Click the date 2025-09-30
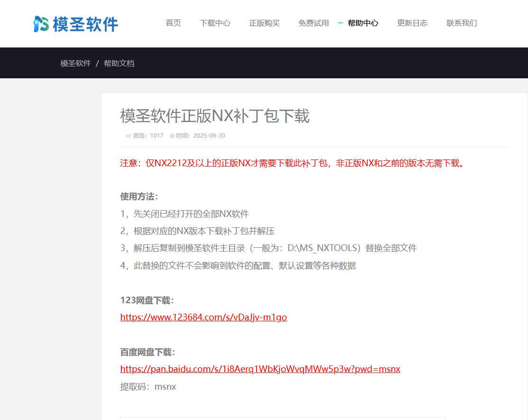This screenshot has height=420, width=528. click(x=209, y=136)
